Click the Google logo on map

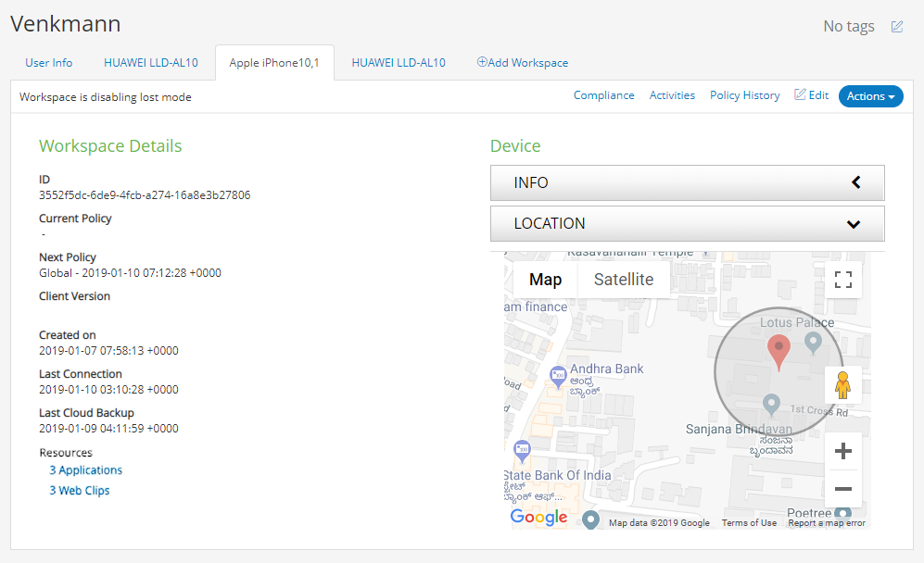coord(538,517)
